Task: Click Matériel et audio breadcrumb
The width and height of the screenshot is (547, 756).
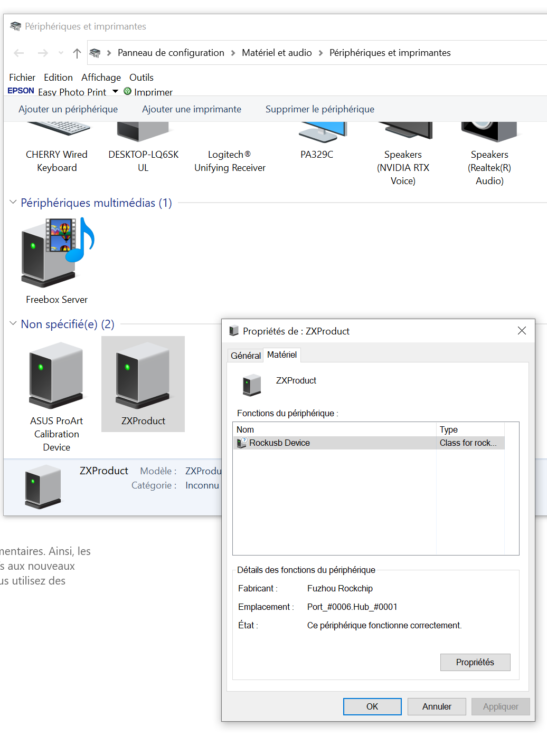Action: tap(277, 53)
